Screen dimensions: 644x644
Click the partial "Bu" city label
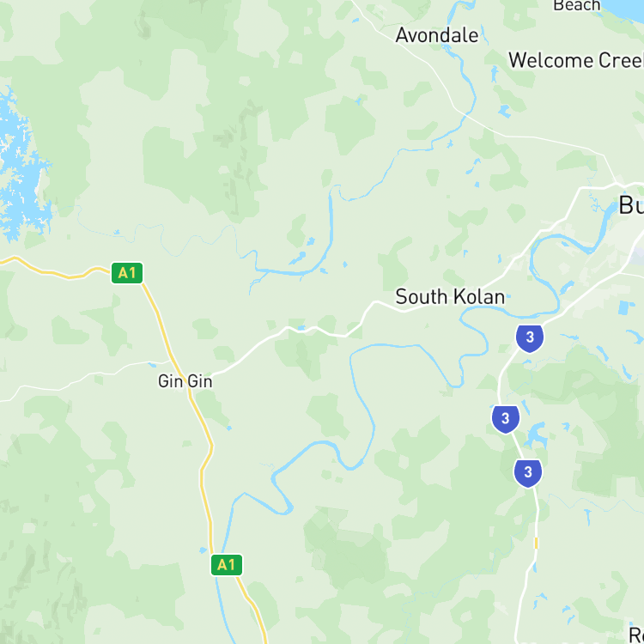click(631, 205)
